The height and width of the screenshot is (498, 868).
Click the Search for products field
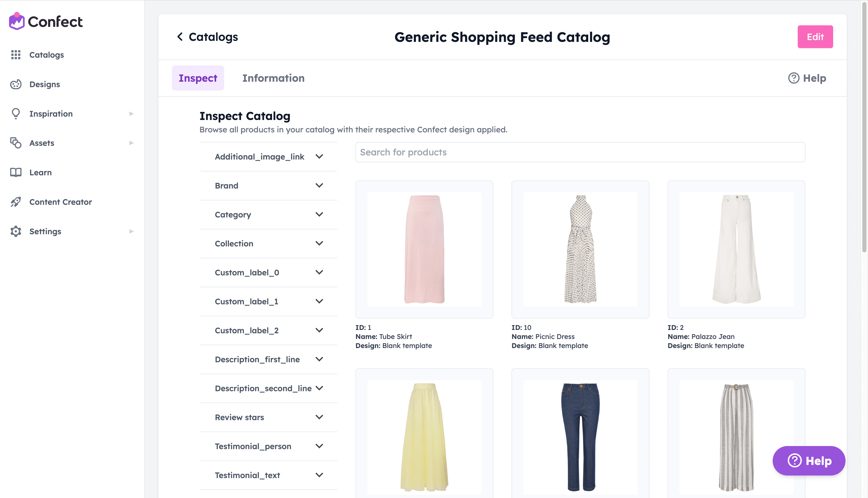click(580, 152)
